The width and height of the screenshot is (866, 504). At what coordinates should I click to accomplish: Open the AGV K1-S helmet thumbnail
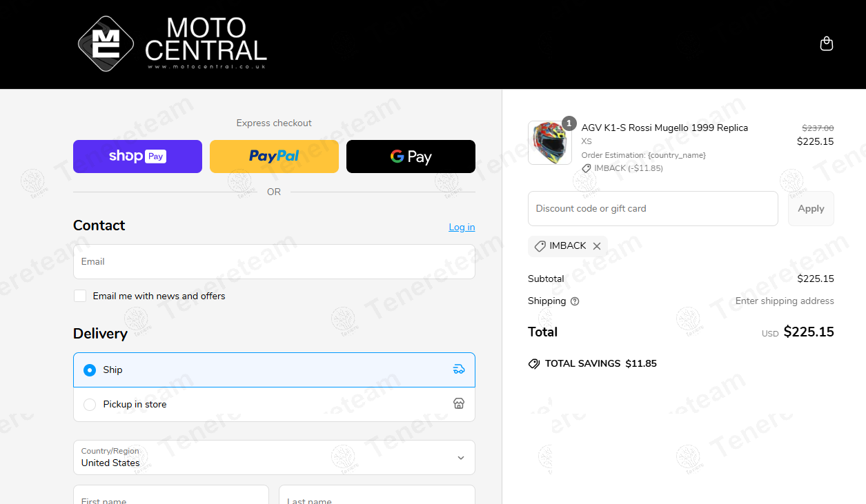click(x=550, y=143)
